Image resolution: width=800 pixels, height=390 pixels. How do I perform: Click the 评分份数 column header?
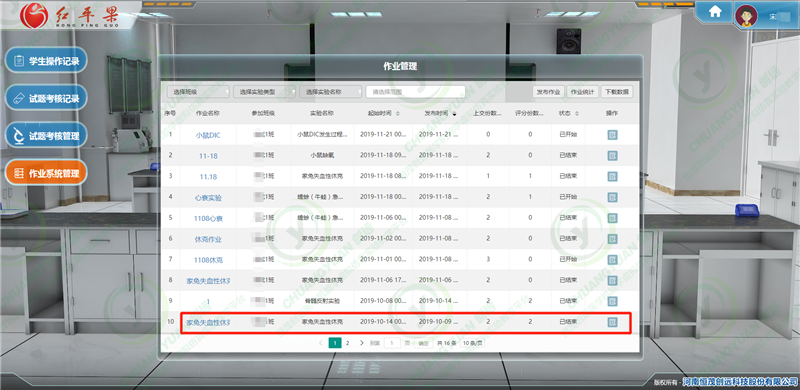click(x=530, y=113)
